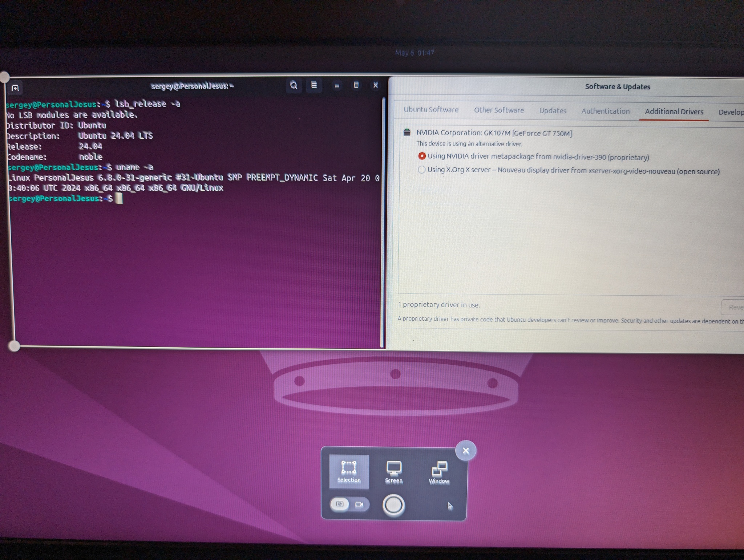Screen dimensions: 744x560
Task: Select the Selection screenshot mode
Action: (x=349, y=471)
